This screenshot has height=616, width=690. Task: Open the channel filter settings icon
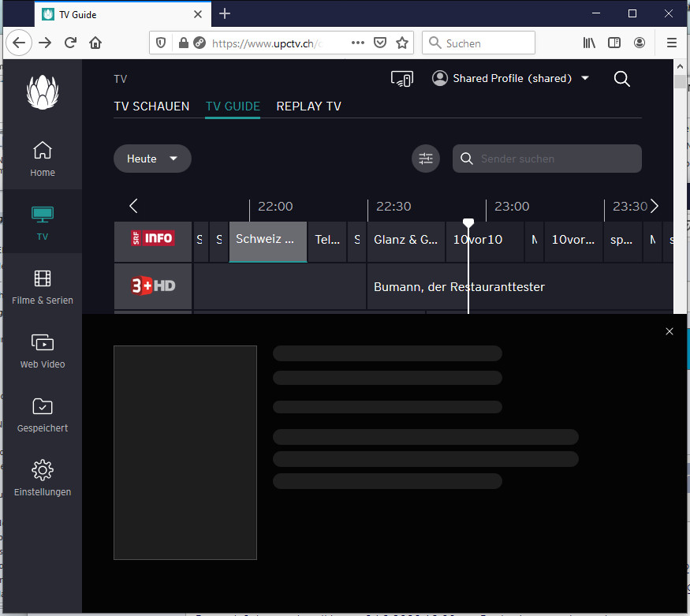426,159
